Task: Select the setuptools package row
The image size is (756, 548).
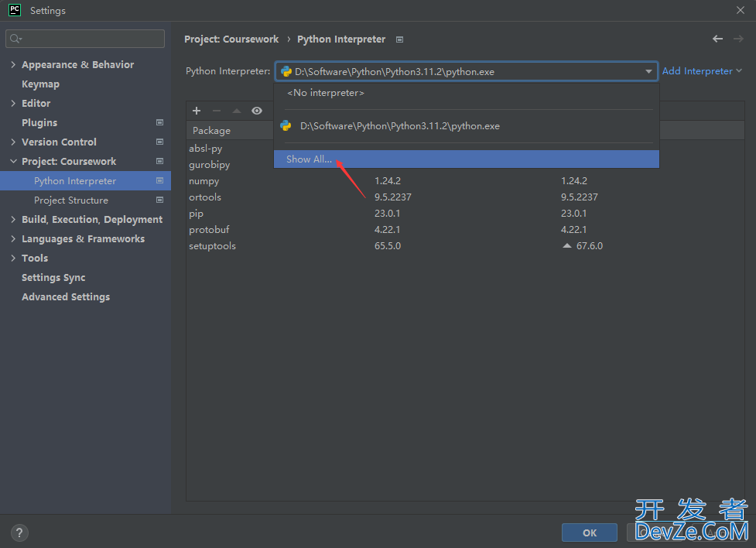Action: [x=465, y=245]
